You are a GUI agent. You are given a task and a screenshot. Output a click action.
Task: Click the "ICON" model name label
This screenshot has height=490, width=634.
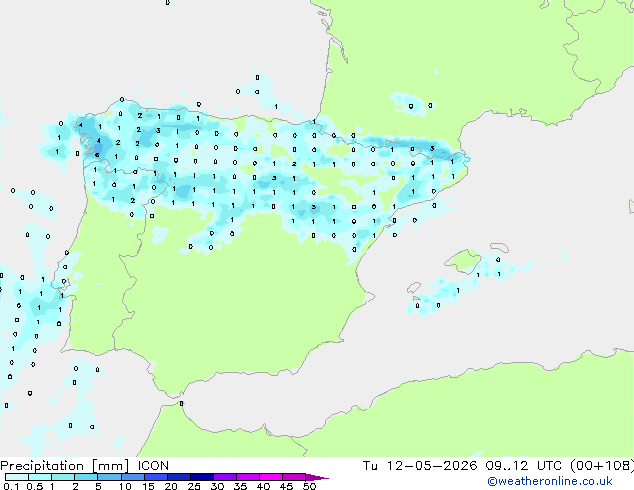[153, 466]
